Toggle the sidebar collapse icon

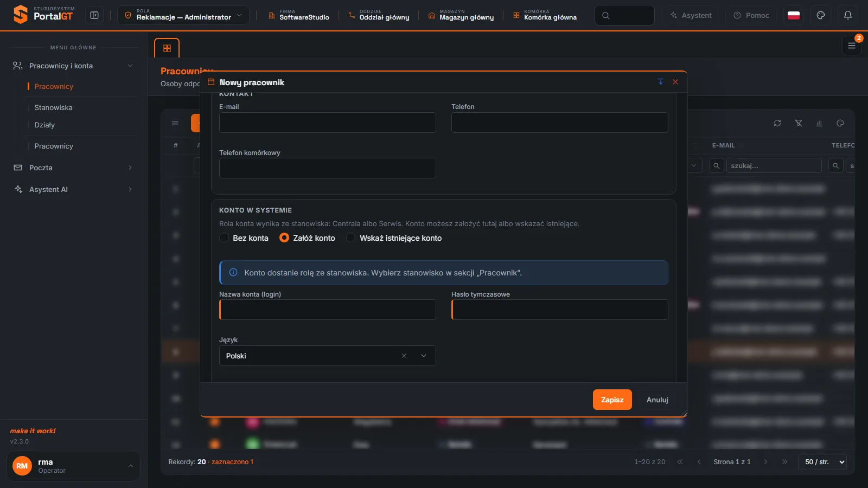pyautogui.click(x=94, y=15)
